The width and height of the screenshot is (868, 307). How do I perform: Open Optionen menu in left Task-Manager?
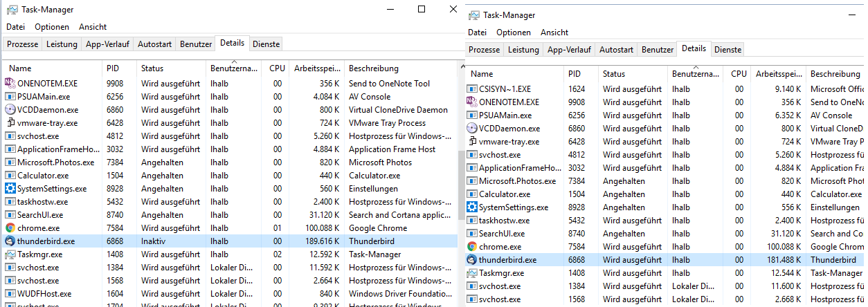[x=52, y=27]
